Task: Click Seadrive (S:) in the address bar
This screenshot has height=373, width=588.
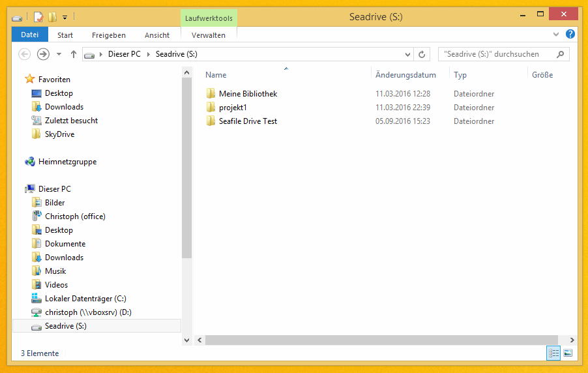Action: pyautogui.click(x=176, y=54)
